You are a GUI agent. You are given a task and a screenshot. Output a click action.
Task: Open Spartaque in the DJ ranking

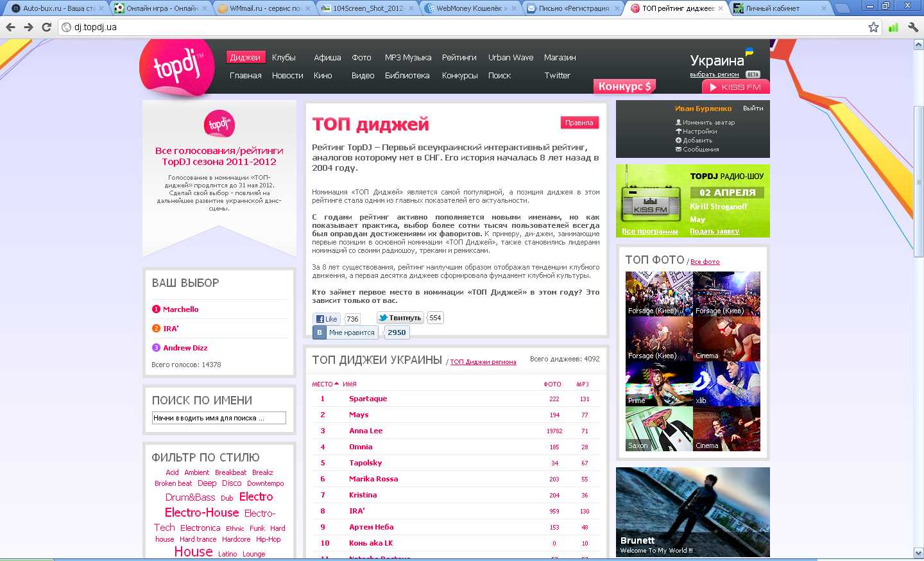(368, 399)
